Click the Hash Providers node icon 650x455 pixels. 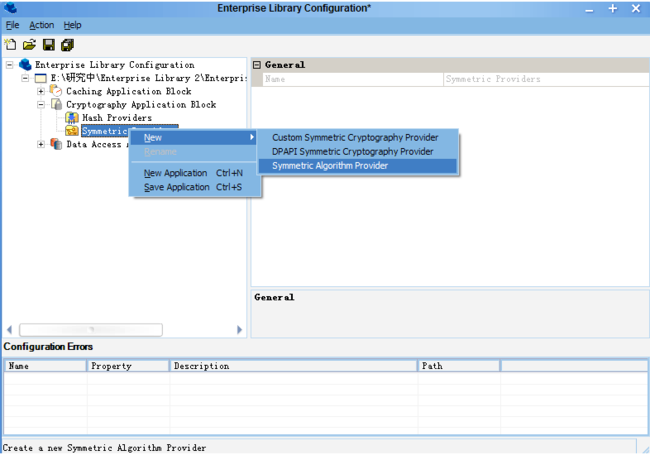point(72,118)
